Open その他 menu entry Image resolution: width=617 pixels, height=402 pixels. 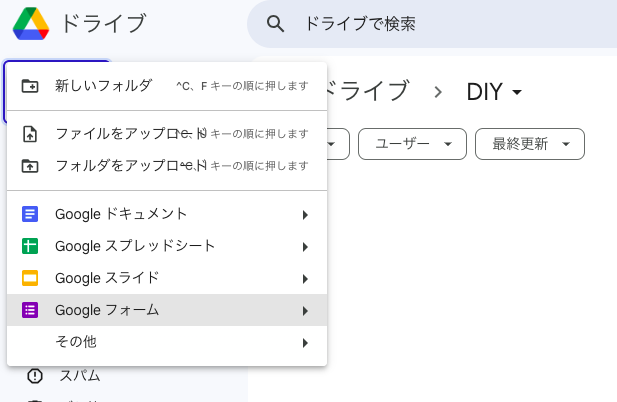pyautogui.click(x=167, y=342)
